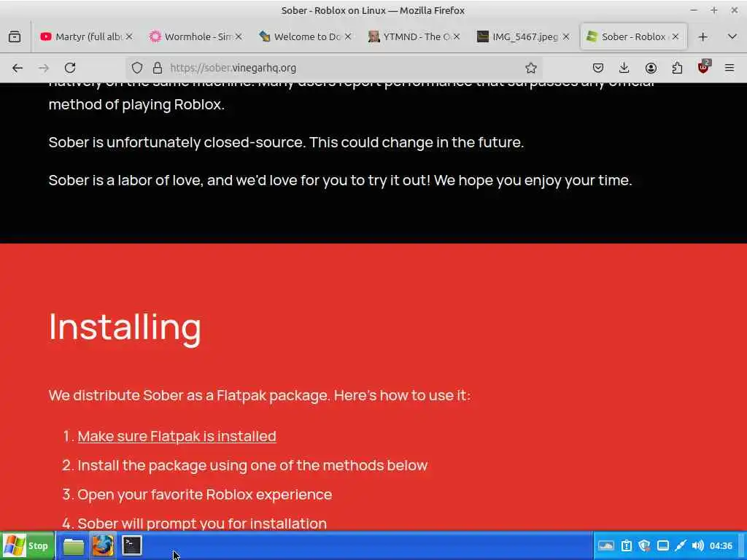Minimize the Firefox window
This screenshot has width=747, height=560.
coord(694,10)
